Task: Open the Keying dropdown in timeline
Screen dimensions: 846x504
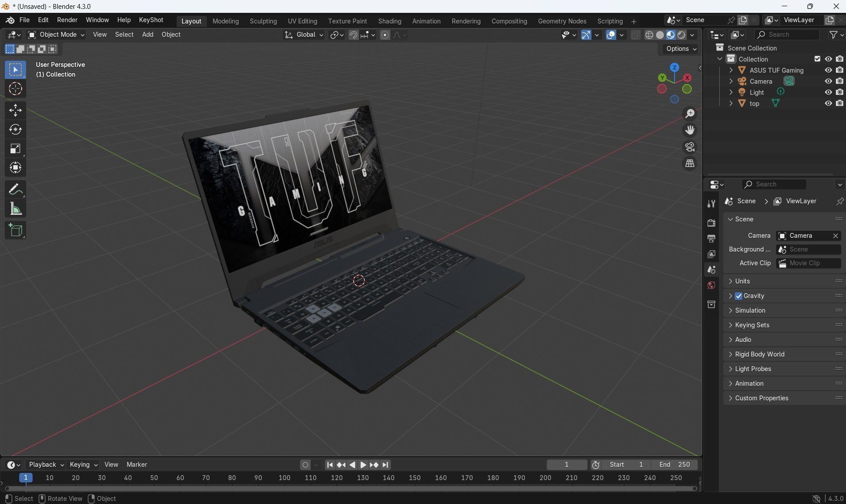Action: tap(83, 465)
